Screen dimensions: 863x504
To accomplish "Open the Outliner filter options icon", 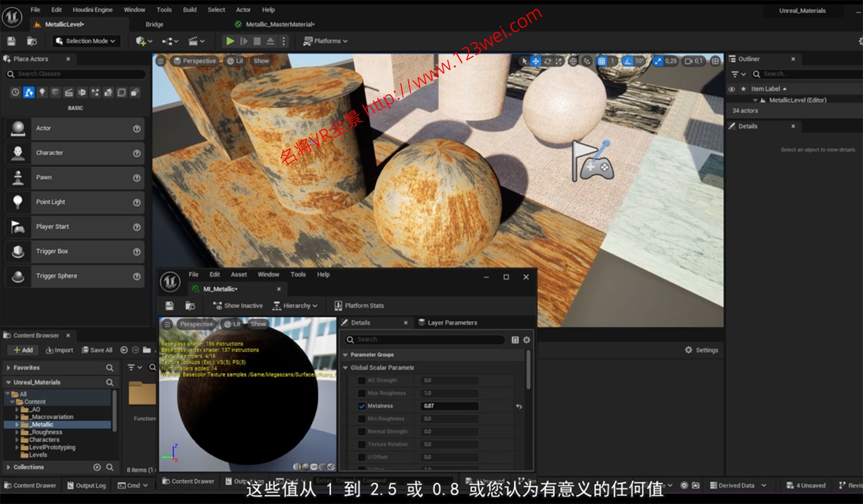I will point(735,73).
